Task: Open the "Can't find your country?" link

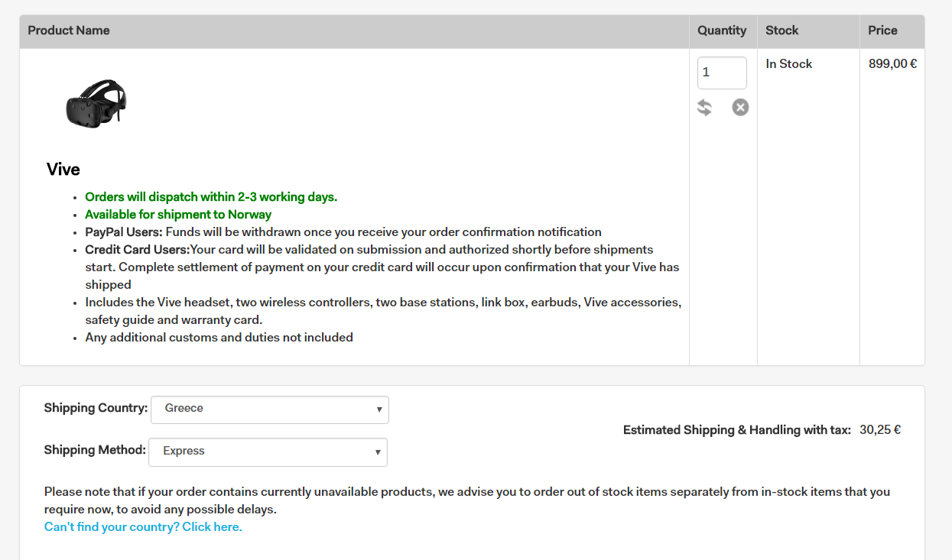Action: click(x=143, y=527)
